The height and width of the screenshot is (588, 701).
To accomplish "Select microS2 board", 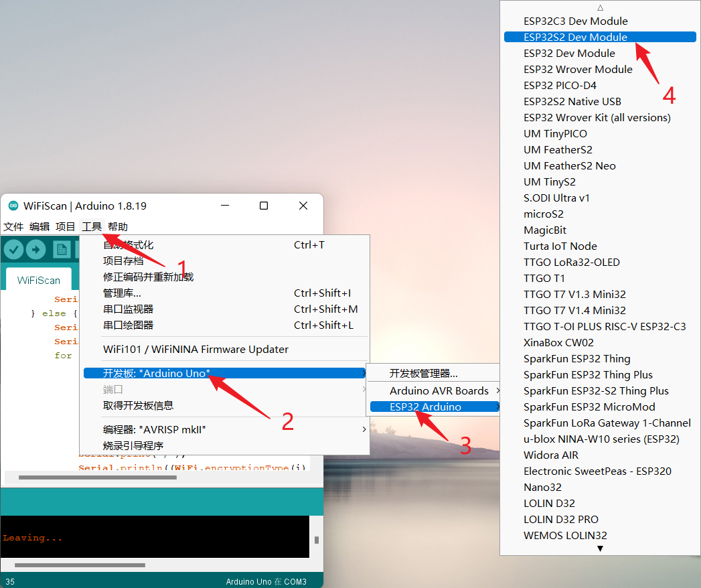I will (x=600, y=214).
